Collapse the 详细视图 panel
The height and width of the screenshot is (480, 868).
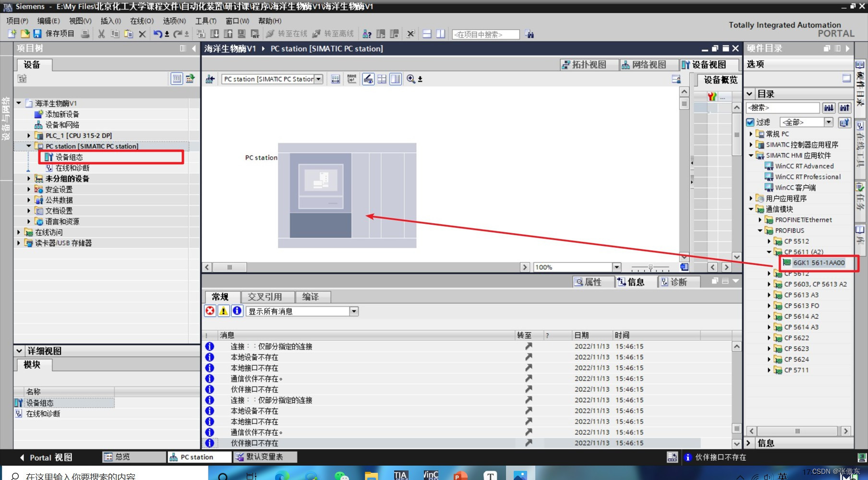[19, 351]
